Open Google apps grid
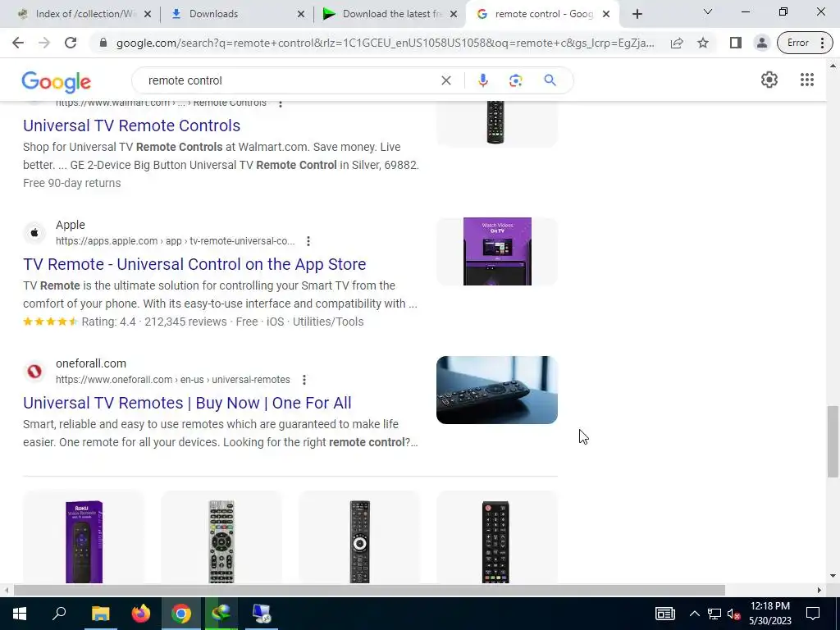Screen dimensions: 840x630 [x=807, y=80]
